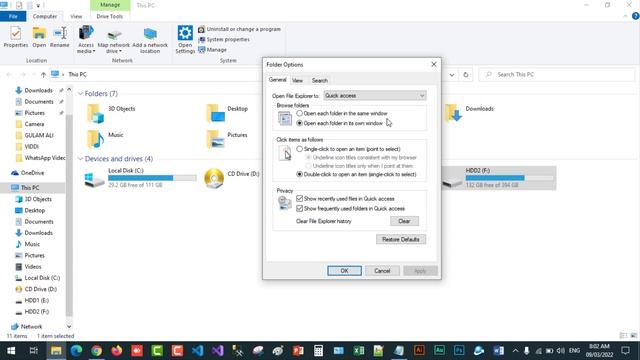Viewport: 640px width, 360px height.
Task: Click the Refresh button by address bar
Action: coord(466,75)
